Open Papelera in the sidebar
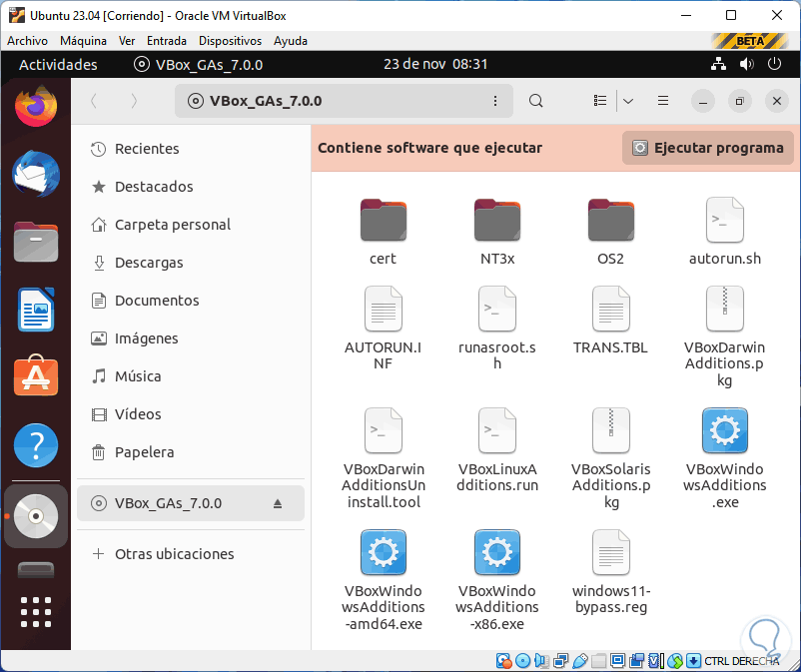 (x=190, y=452)
